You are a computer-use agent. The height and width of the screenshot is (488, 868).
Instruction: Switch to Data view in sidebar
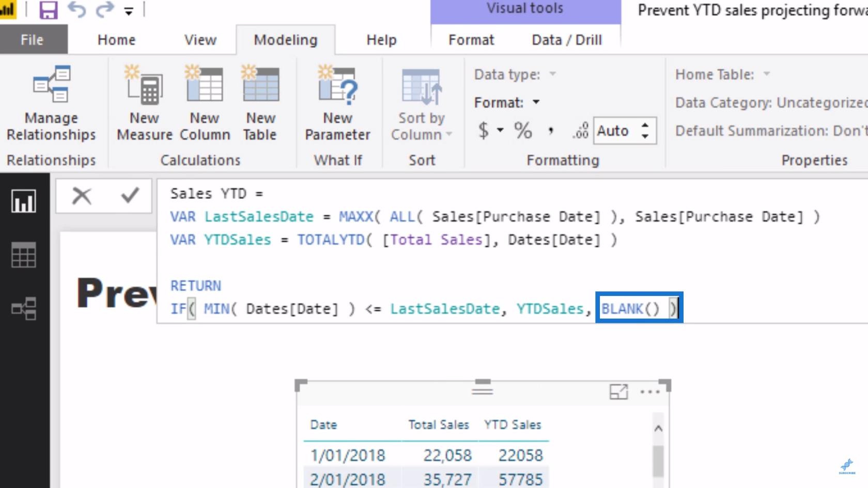24,255
